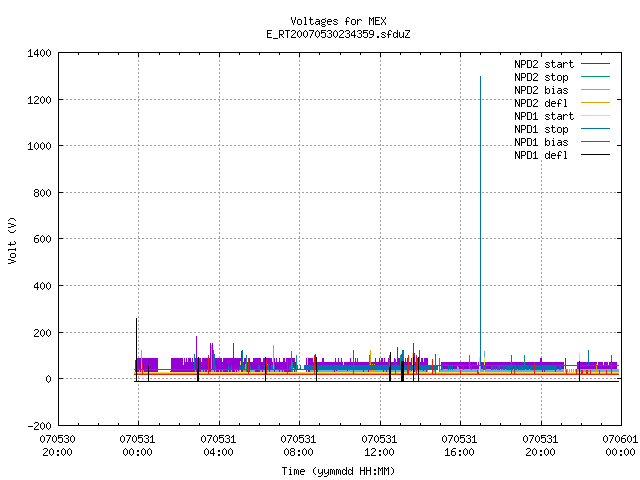This screenshot has width=640, height=480.
Task: Click the x-axis tick '070530 20:00'
Action: (58, 446)
